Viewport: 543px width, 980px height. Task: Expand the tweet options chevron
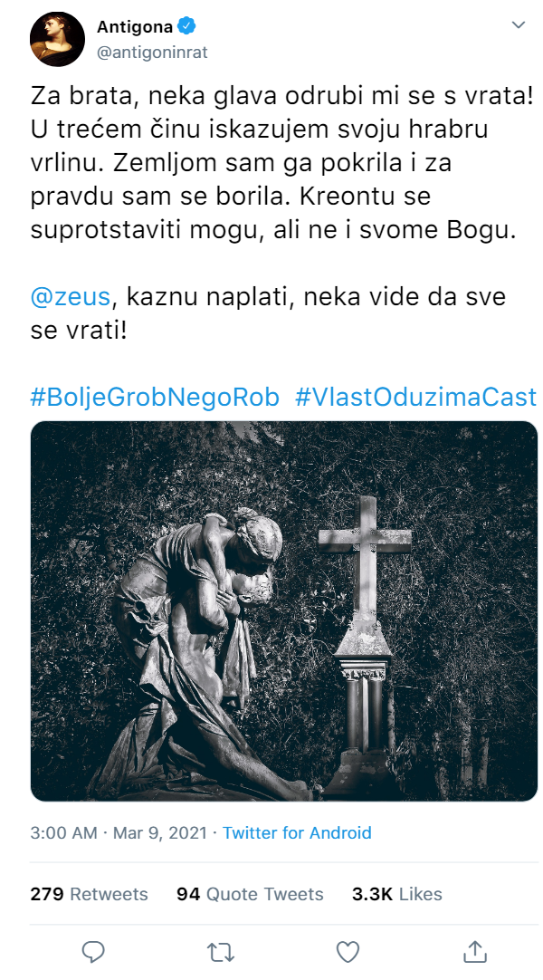tap(519, 25)
